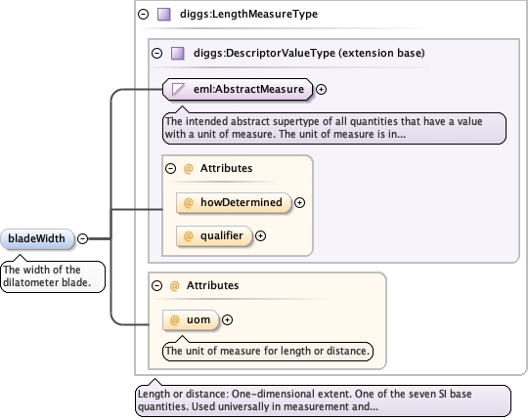Image resolution: width=529 pixels, height=420 pixels.
Task: Select the uom attribute node
Action: pyautogui.click(x=191, y=320)
